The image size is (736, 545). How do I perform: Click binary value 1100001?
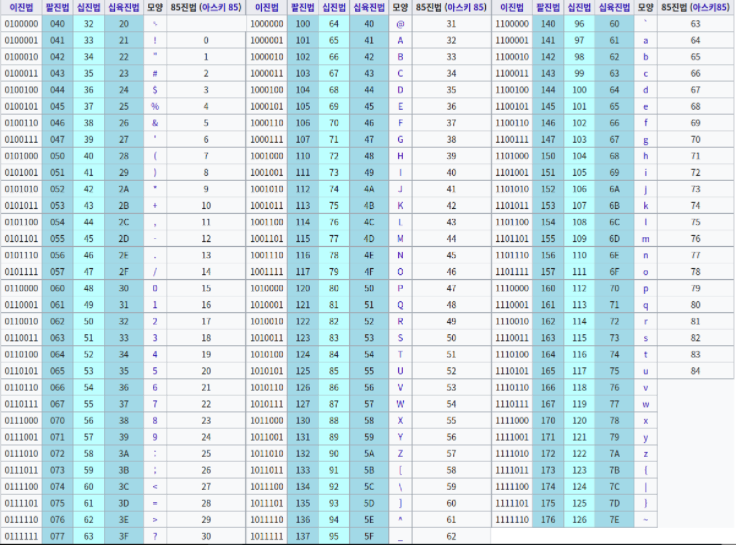pos(512,40)
